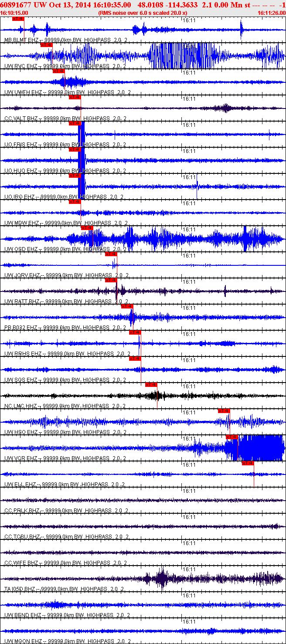This screenshot has height=644, width=286.
Task: Click the red pick marker on UW.UWFH trace
Action: [x=58, y=71]
